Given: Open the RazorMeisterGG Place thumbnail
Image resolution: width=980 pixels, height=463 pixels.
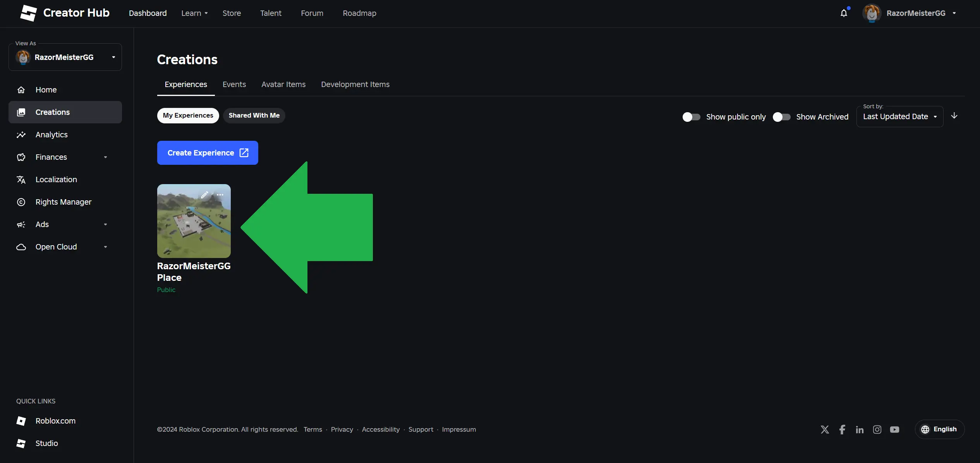Looking at the screenshot, I should 194,221.
